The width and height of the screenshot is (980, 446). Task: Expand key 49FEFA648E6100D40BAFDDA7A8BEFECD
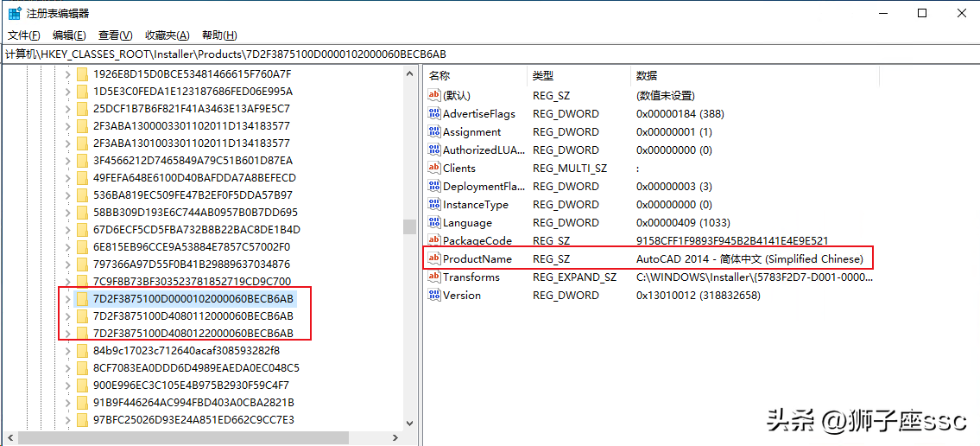click(68, 178)
